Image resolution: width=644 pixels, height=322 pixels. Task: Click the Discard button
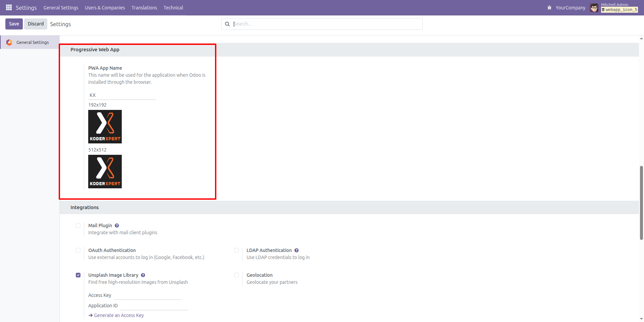pyautogui.click(x=36, y=24)
